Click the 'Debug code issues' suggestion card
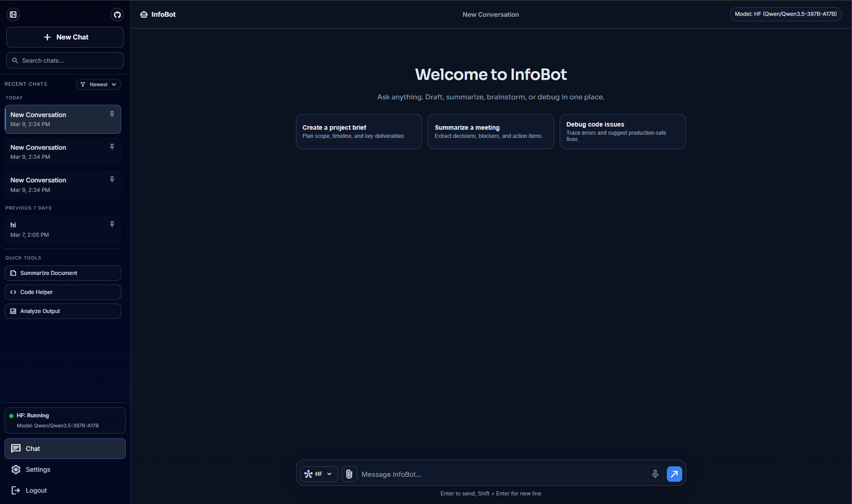The image size is (852, 504). coord(622,131)
